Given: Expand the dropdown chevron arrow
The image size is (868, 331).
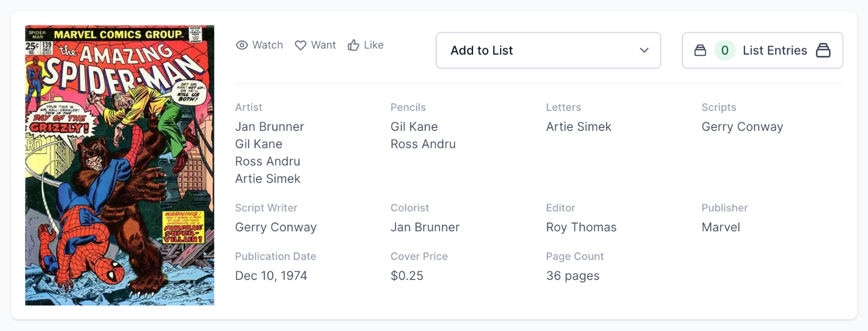Looking at the screenshot, I should (644, 50).
